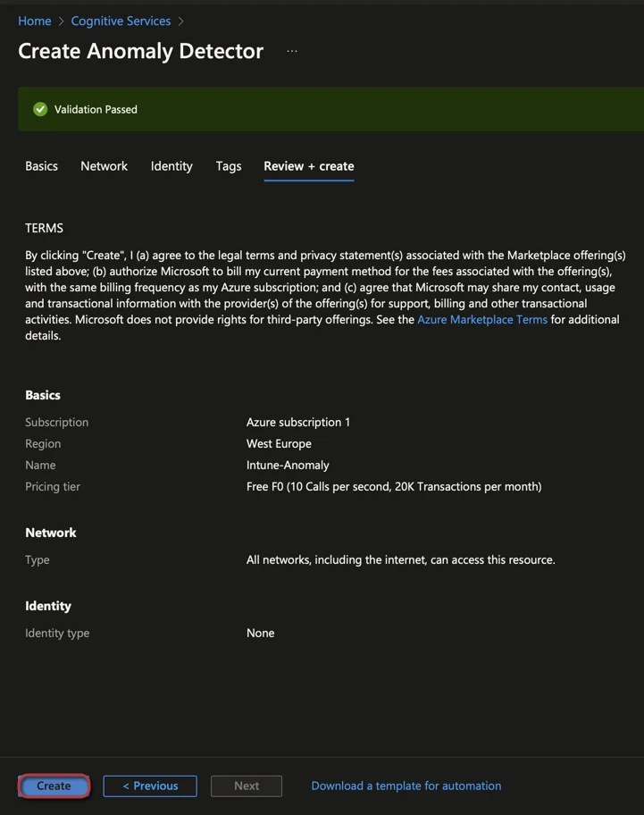Open the Tags tab

coord(229,166)
